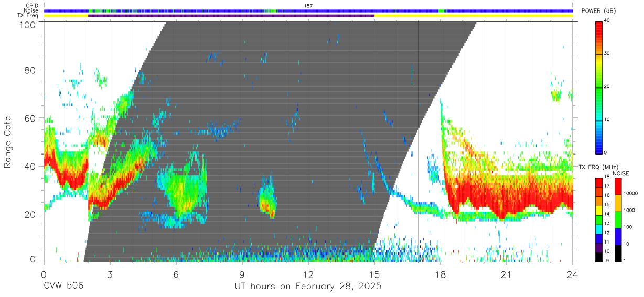This screenshot has width=644, height=297.
Task: Click 11 on the TX FRQ scale
Action: [607, 242]
